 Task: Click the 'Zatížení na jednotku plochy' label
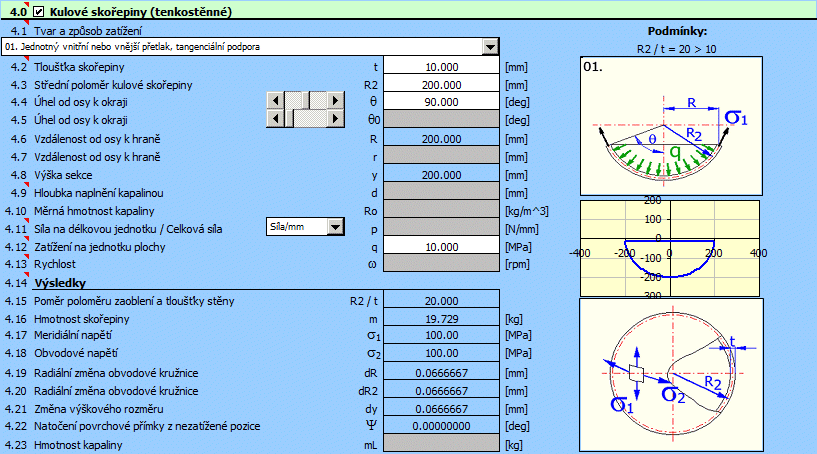coord(100,247)
